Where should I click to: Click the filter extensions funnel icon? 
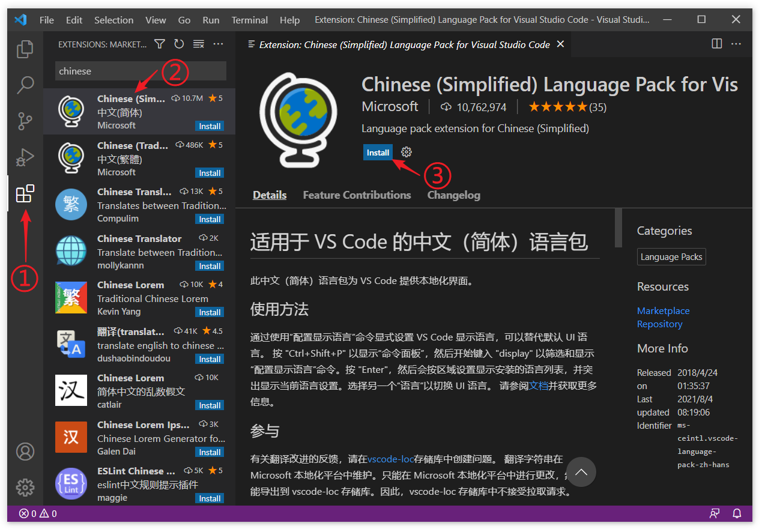pos(160,44)
